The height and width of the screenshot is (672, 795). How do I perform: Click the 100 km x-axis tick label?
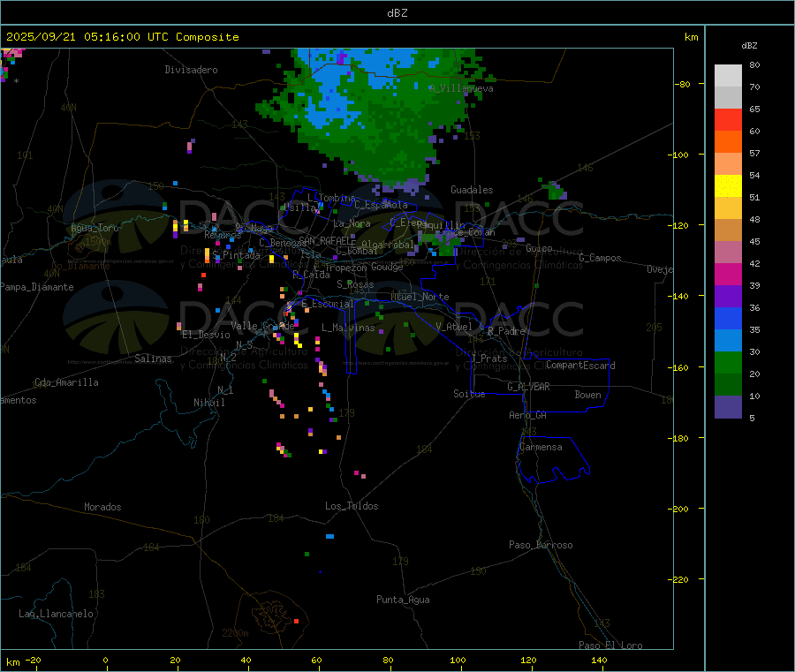click(x=458, y=660)
